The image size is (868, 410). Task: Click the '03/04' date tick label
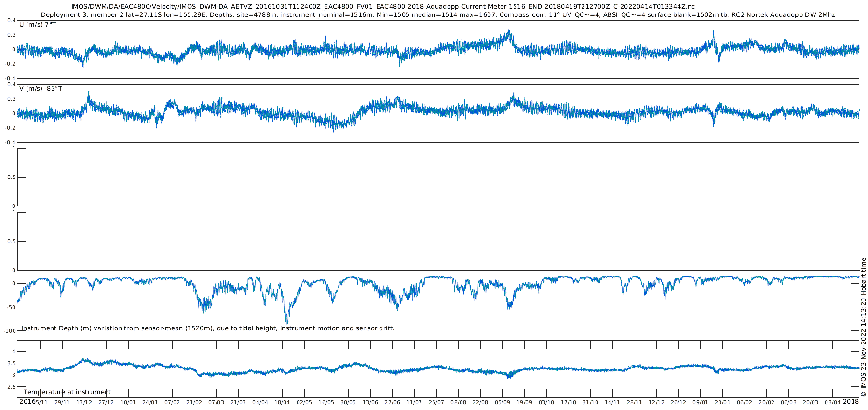tap(833, 402)
